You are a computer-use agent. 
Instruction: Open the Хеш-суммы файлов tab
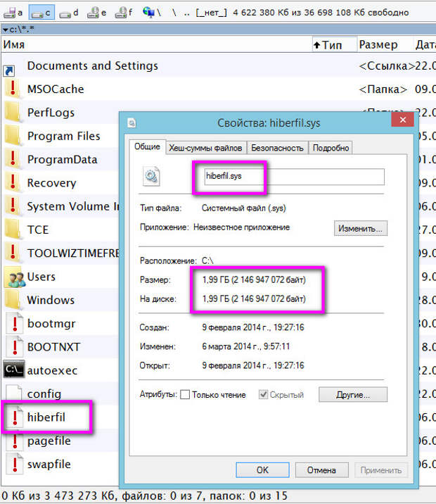click(x=205, y=148)
